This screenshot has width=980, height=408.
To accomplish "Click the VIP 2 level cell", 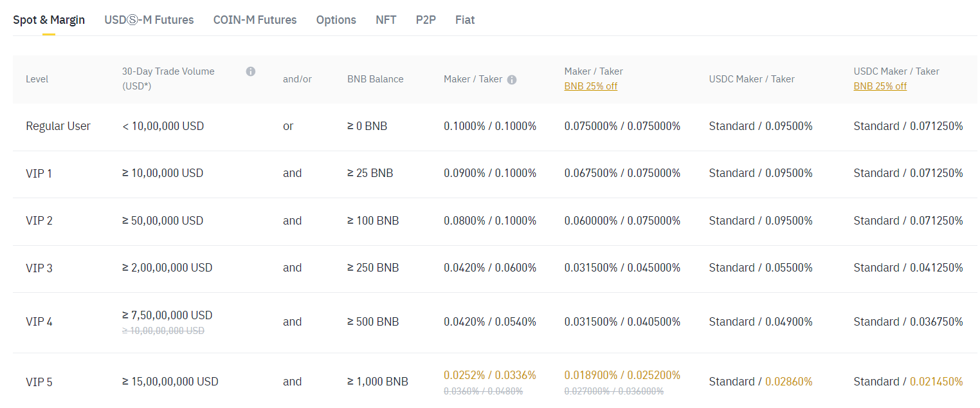I will [x=39, y=221].
